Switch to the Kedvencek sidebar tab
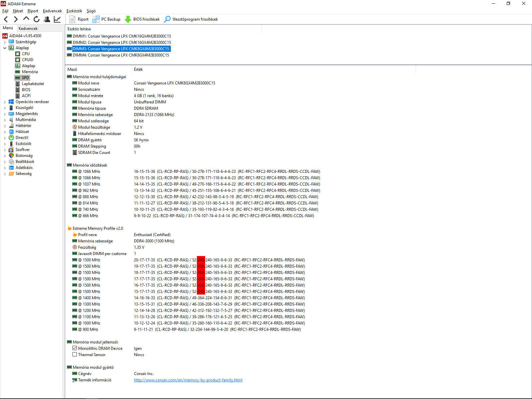This screenshot has height=399, width=532. click(28, 29)
